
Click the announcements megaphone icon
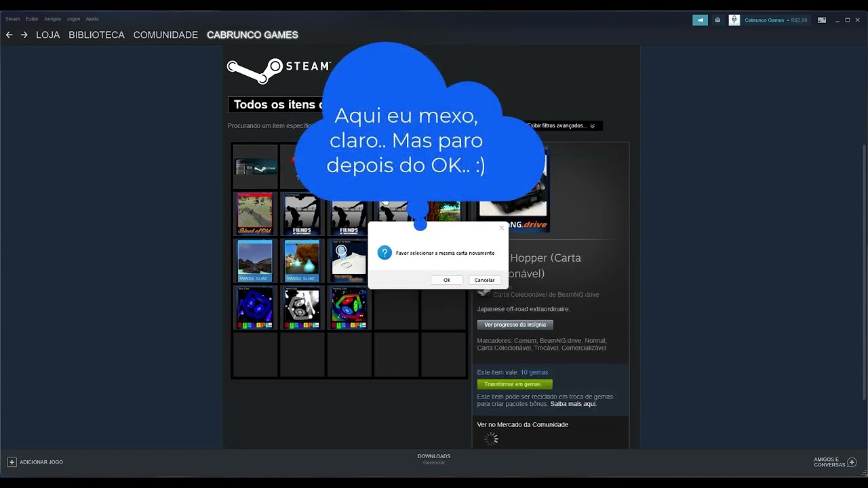(701, 20)
